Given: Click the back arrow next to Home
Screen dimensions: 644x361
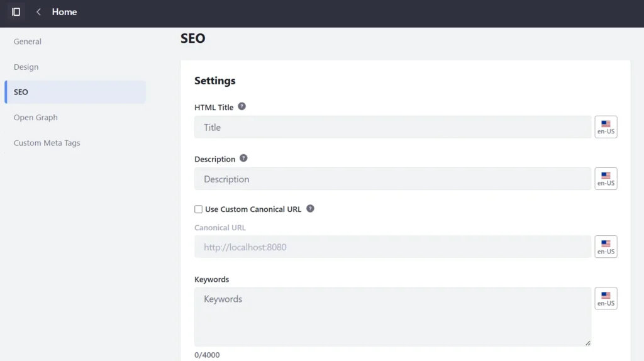Looking at the screenshot, I should pyautogui.click(x=38, y=12).
